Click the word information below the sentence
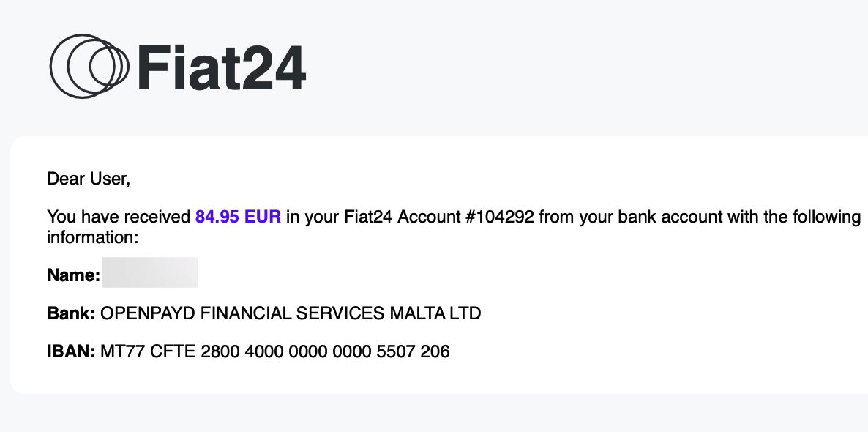The image size is (868, 432). [x=91, y=237]
